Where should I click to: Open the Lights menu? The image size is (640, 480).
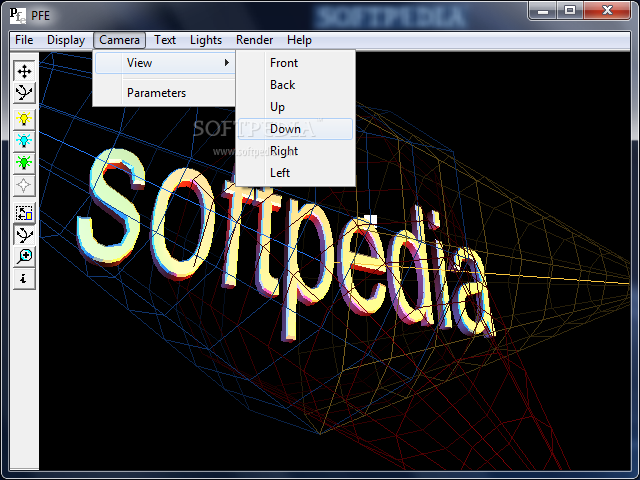[x=206, y=40]
